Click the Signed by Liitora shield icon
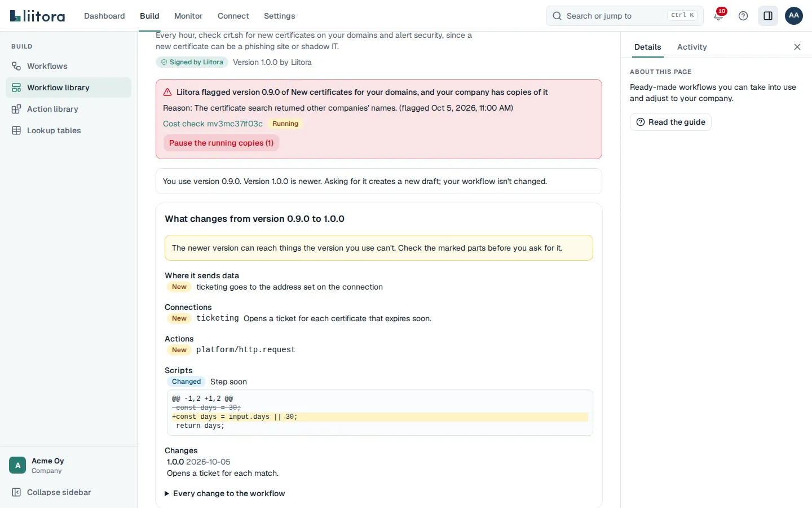Image resolution: width=812 pixels, height=508 pixels. 164,62
